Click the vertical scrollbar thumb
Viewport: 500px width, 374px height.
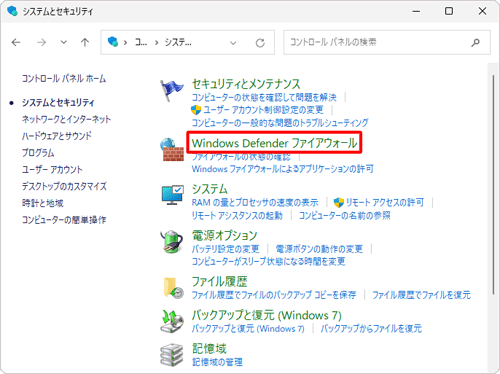pos(493,185)
